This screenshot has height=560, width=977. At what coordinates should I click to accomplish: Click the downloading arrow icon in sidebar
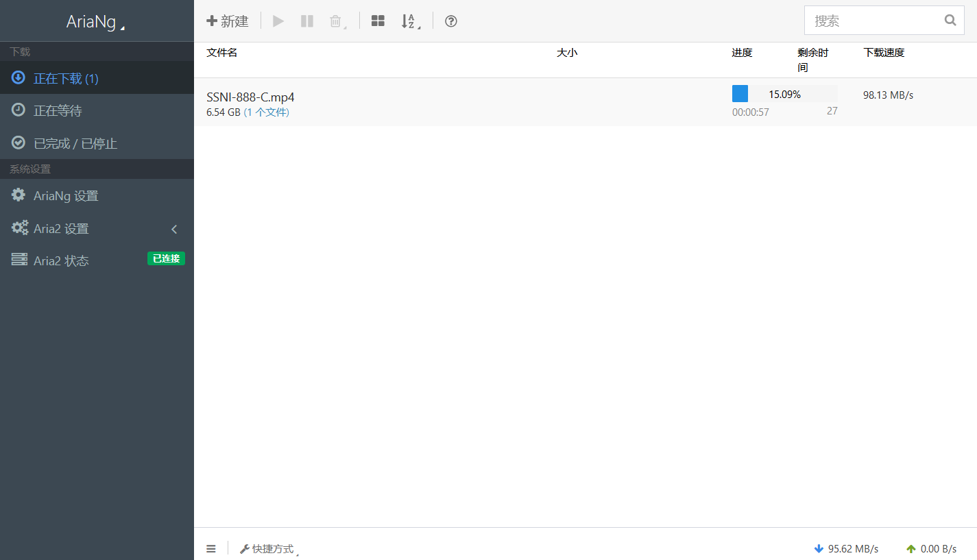coord(19,77)
